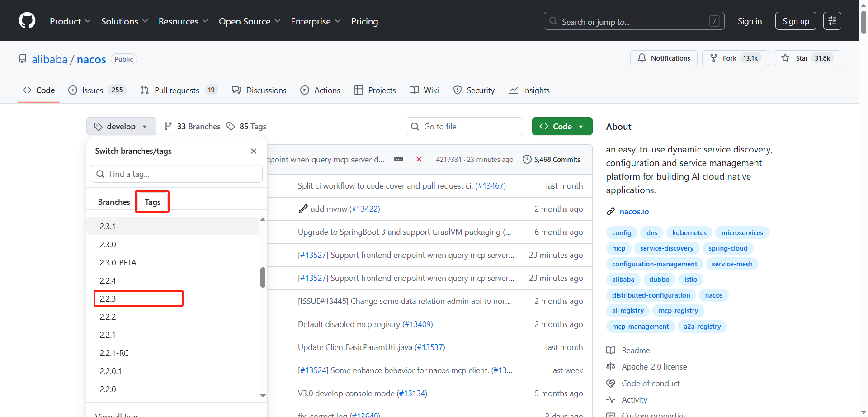Open the develop branch selector dropdown
The image size is (868, 417).
(x=121, y=127)
